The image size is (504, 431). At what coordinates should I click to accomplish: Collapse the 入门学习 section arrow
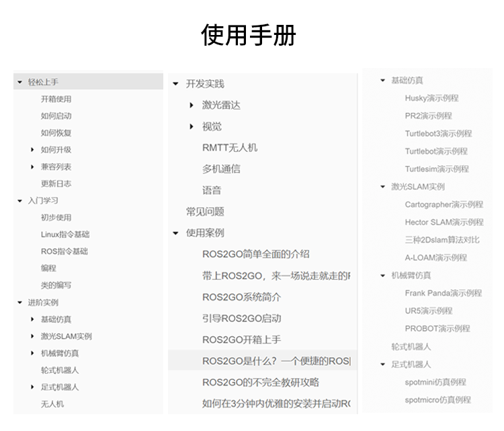click(x=20, y=201)
